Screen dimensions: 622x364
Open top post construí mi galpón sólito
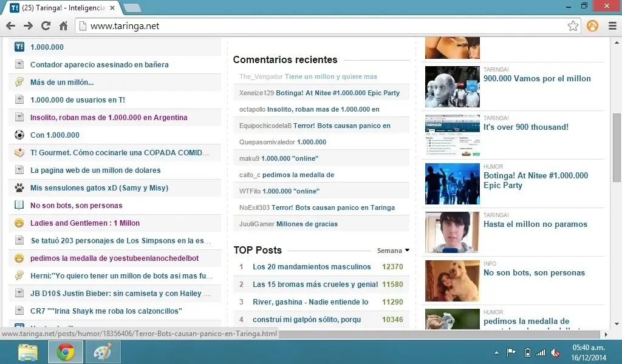(307, 319)
